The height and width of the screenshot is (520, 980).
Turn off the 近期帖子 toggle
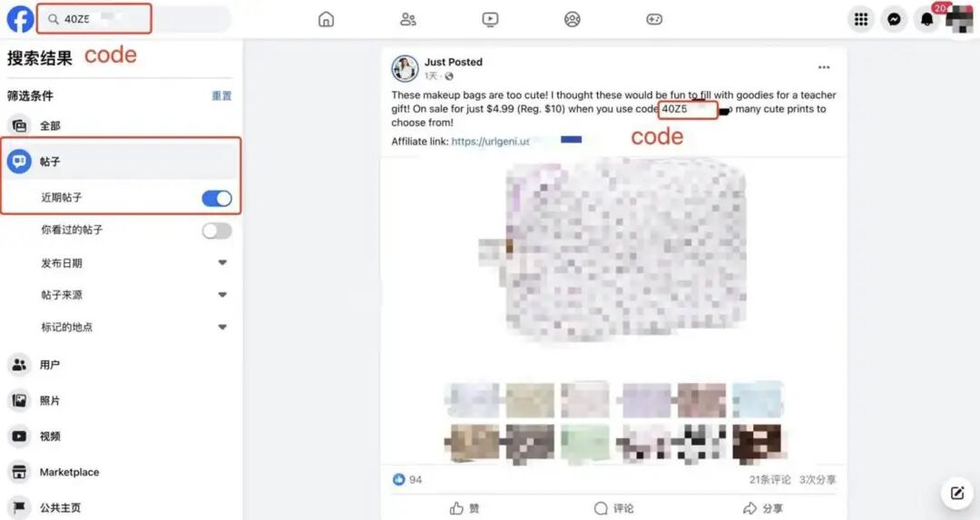pyautogui.click(x=217, y=198)
